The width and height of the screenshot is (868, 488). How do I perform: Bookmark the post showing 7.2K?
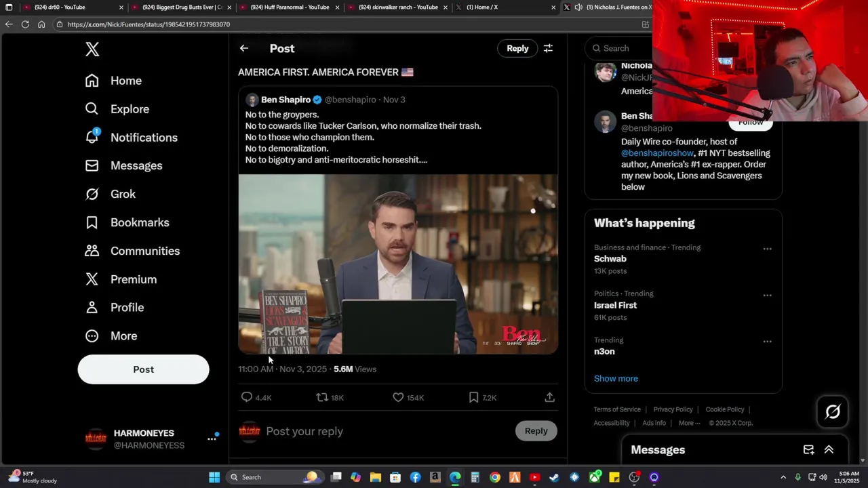(x=473, y=397)
